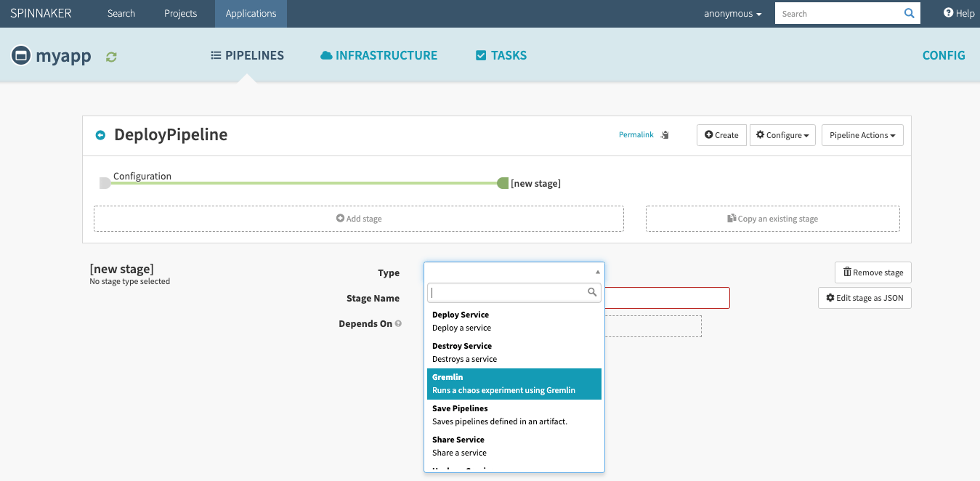
Task: Go to Applications in top navigation
Action: (251, 13)
